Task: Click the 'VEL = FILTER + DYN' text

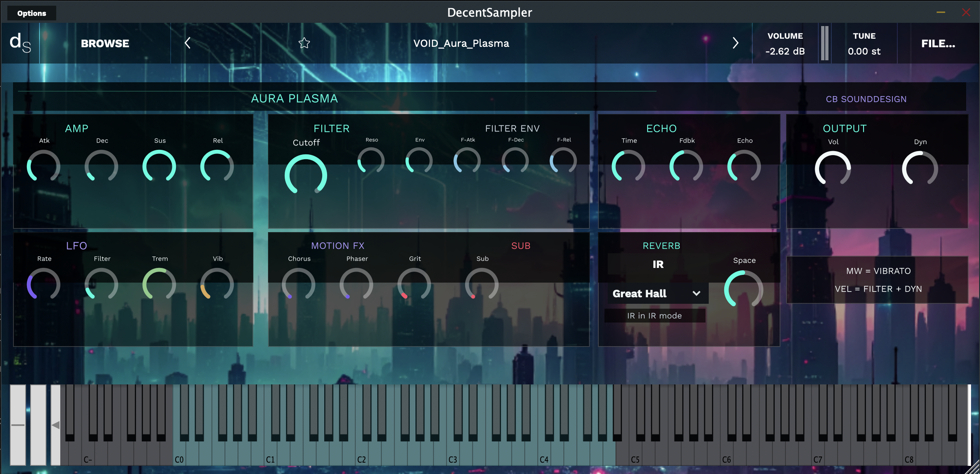Action: (878, 289)
